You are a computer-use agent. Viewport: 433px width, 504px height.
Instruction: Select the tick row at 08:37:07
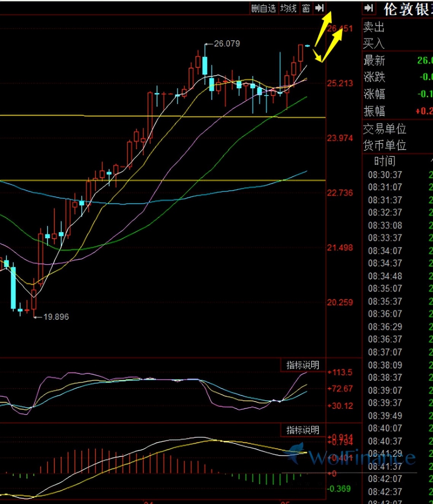400,352
